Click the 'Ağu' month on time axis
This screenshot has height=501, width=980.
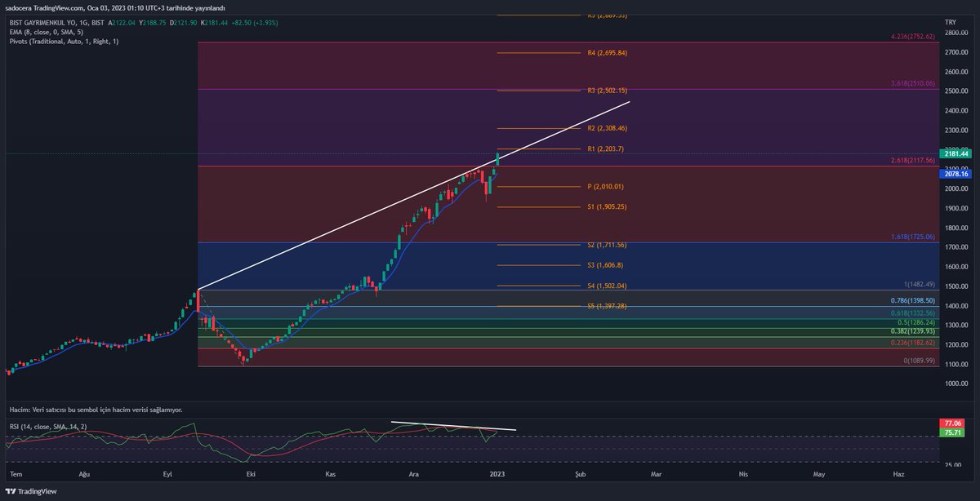coord(84,473)
